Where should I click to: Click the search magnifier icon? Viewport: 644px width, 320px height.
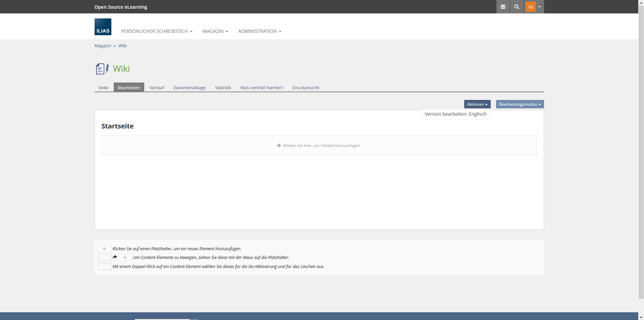point(517,7)
